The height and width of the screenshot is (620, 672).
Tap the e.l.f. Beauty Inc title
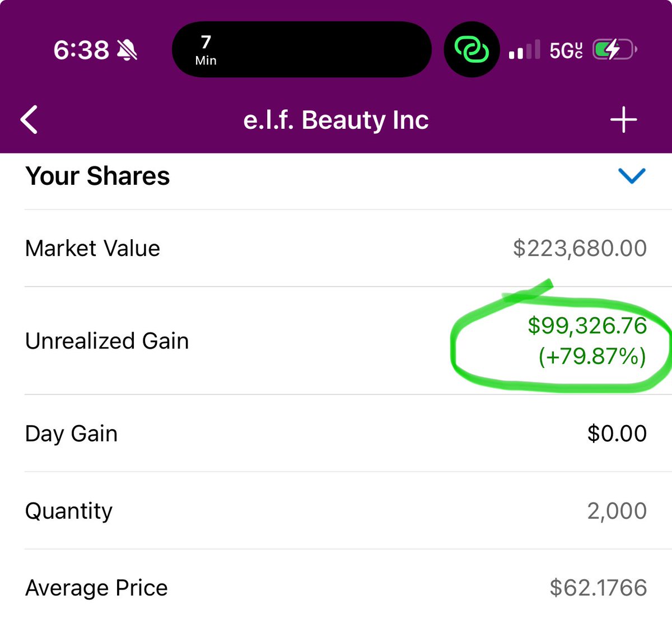pyautogui.click(x=336, y=120)
